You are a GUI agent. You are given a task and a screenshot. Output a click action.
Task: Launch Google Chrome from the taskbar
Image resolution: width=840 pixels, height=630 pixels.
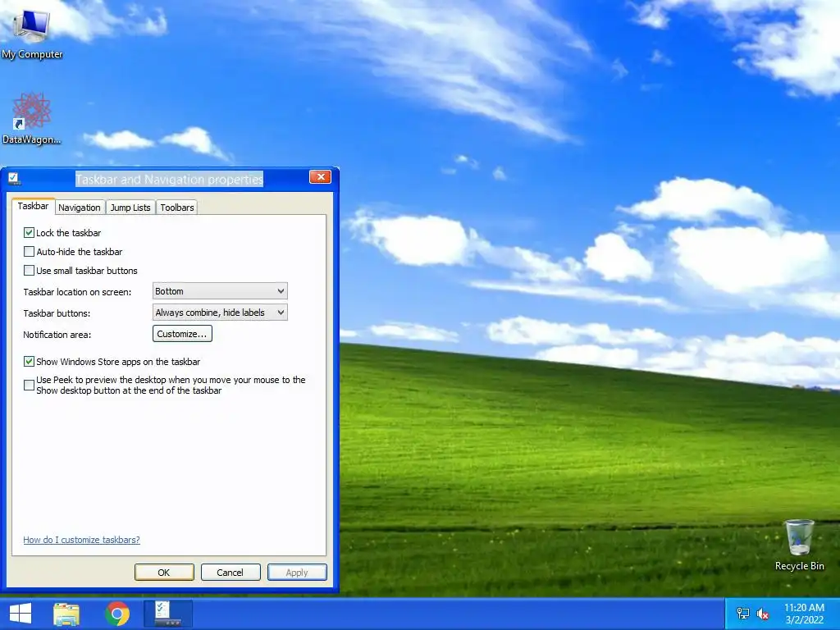tap(117, 614)
